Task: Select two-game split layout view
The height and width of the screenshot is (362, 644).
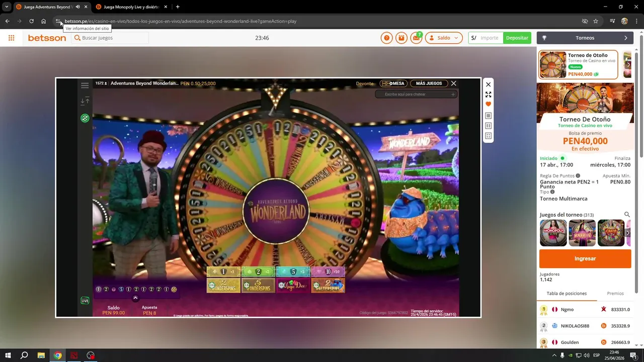Action: (x=488, y=126)
